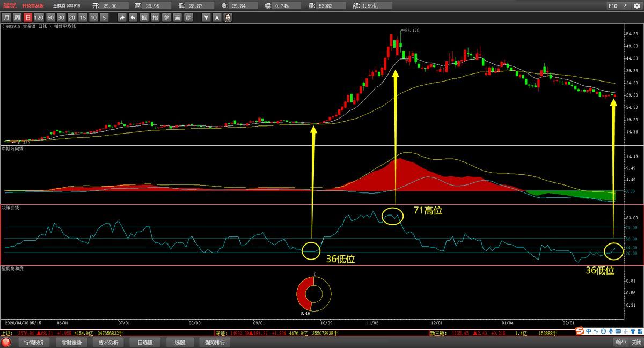The width and height of the screenshot is (644, 348).
Task: Click the red round button at bottom-left
Action: 7,342
